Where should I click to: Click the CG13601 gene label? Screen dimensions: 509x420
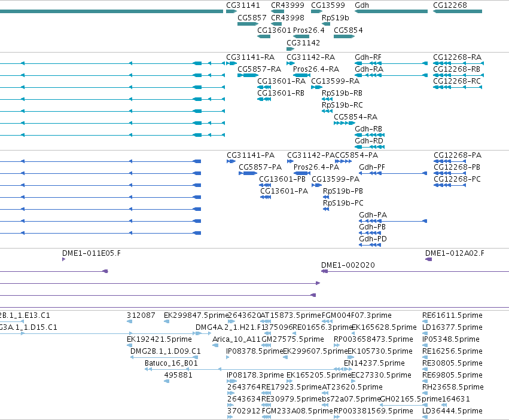click(275, 30)
